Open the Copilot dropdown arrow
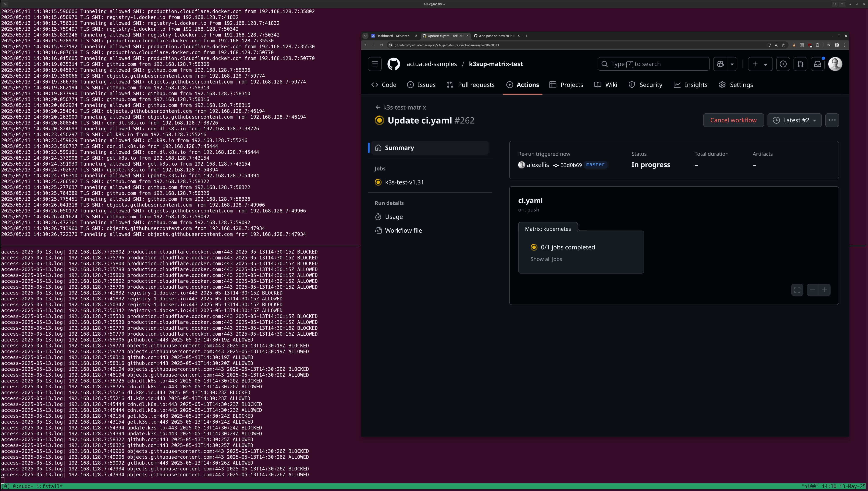Image resolution: width=868 pixels, height=491 pixels. [x=732, y=64]
